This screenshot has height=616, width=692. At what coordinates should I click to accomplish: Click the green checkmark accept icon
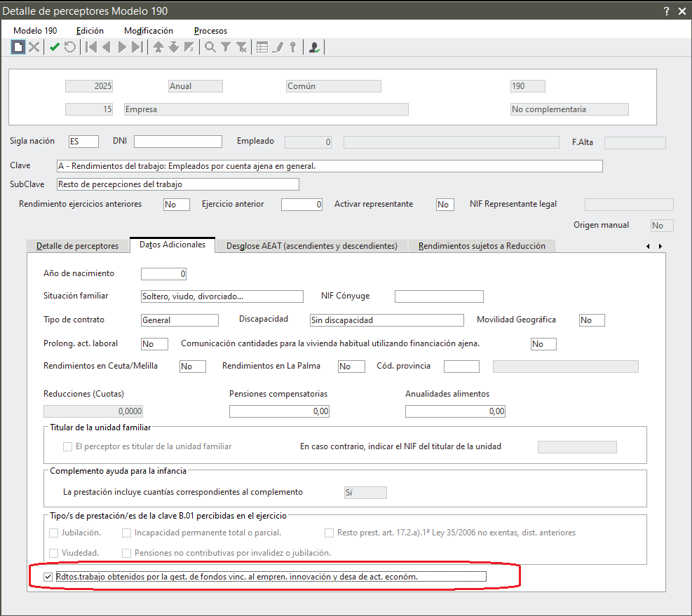coord(54,47)
